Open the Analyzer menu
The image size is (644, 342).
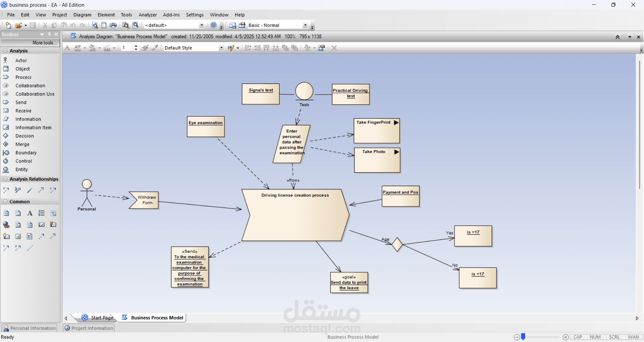[x=148, y=15]
